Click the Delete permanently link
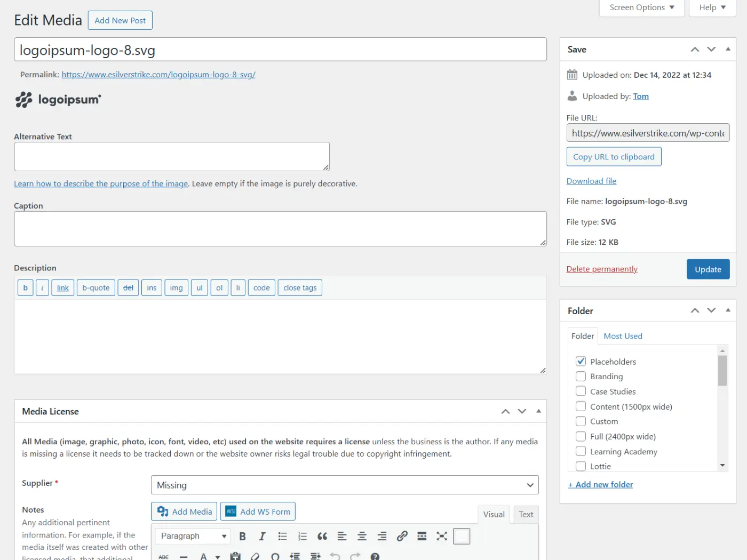 [602, 269]
